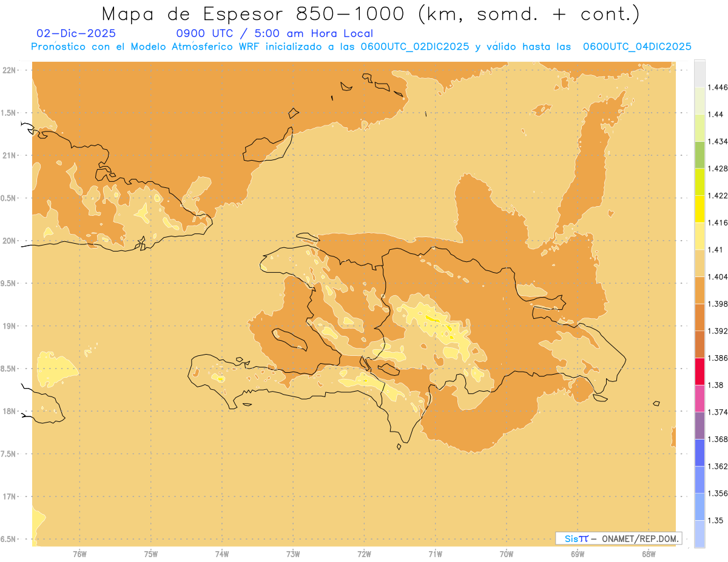728x562 pixels.
Task: Select the "18N" latitude label
Action: pos(9,411)
